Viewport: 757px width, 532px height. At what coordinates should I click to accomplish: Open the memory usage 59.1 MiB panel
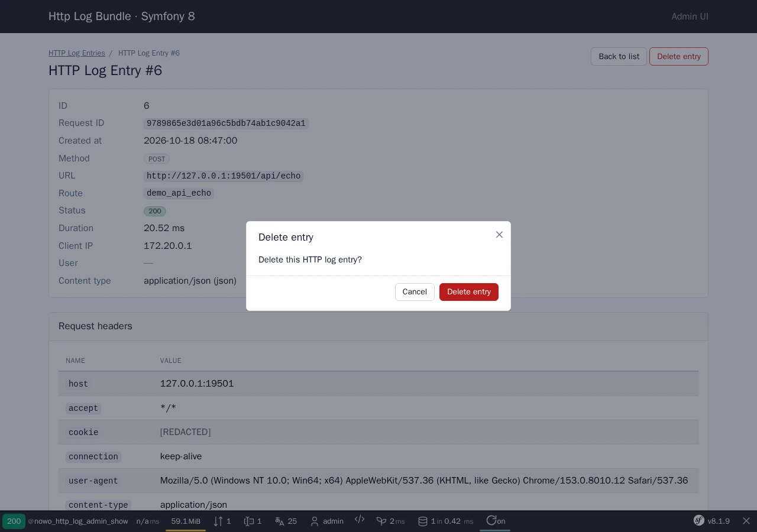186,521
